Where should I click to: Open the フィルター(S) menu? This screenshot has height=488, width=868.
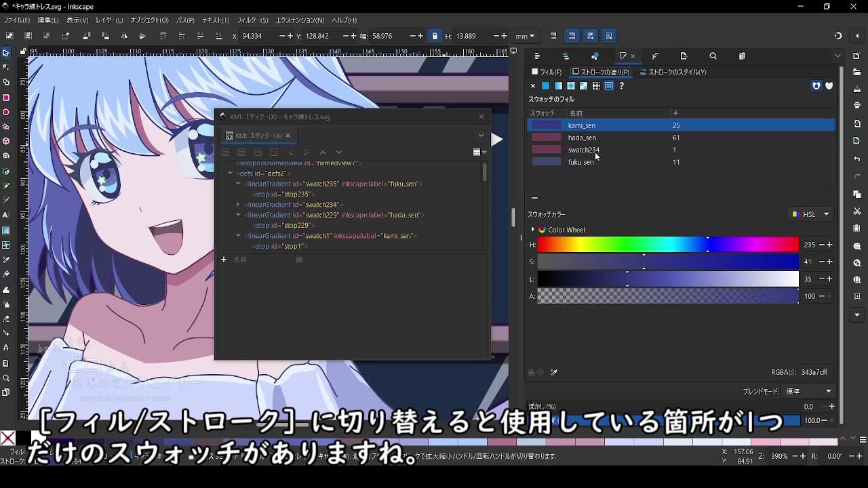coord(252,20)
